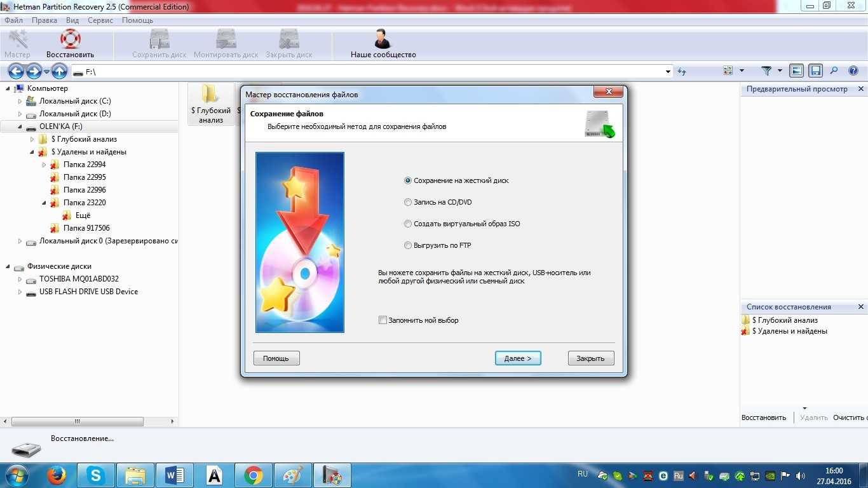Screen dimensions: 868x488
Task: Open the Skype taskbar icon
Action: pos(97,475)
